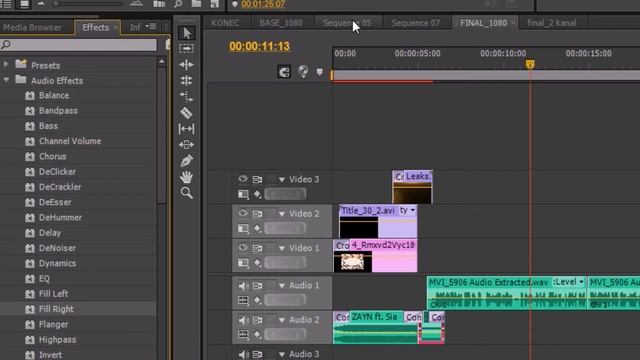Click Video 2 set display style icon
Image resolution: width=640 pixels, height=360 pixels.
tap(243, 229)
